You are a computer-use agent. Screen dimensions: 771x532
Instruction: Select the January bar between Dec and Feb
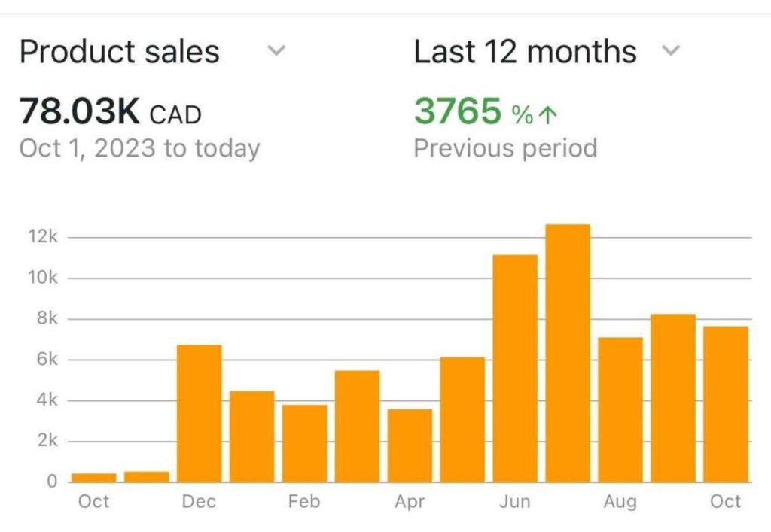252,436
